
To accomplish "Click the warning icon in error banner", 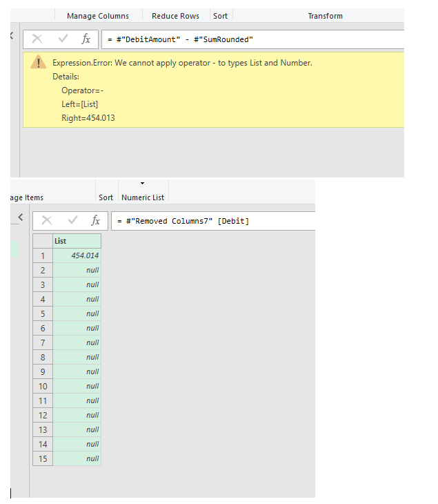I will tap(38, 62).
